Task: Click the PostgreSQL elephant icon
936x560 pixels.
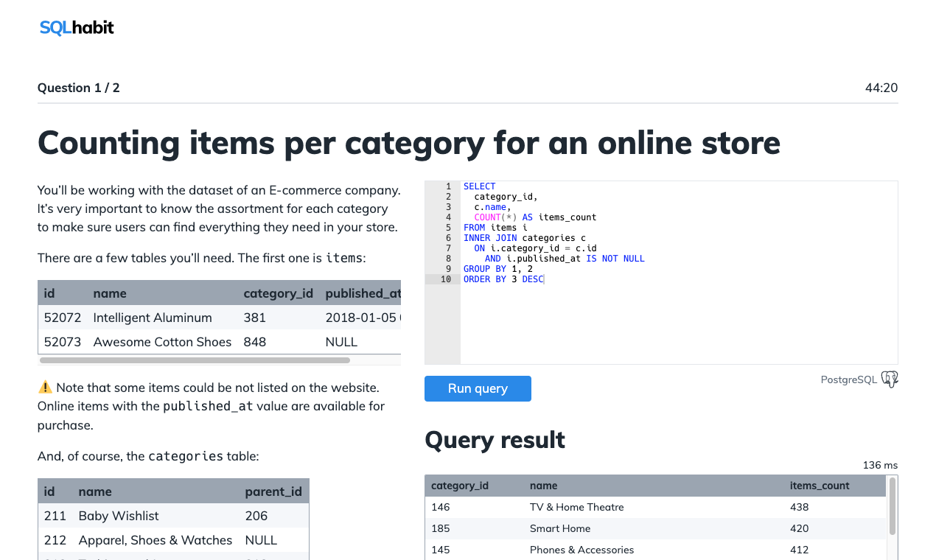Action: pos(890,379)
